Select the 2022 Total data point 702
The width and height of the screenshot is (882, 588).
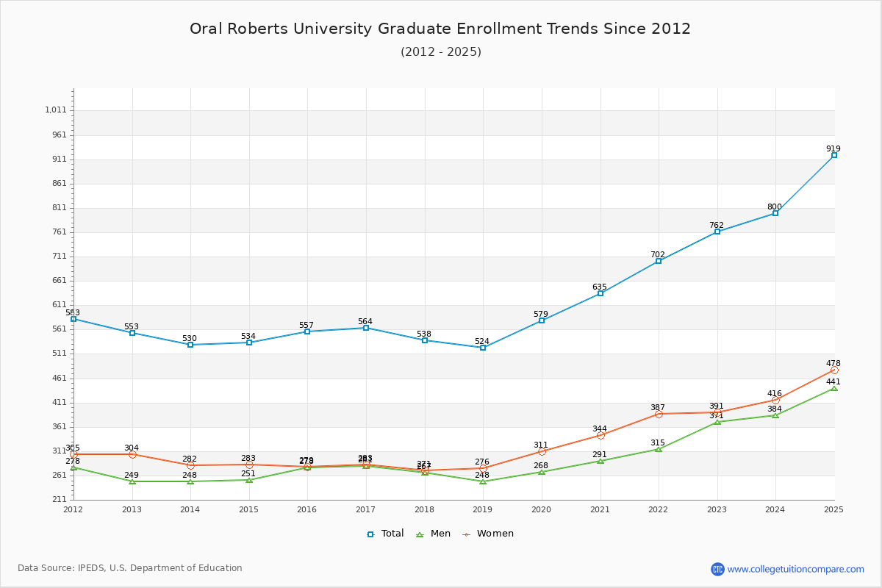coord(659,261)
